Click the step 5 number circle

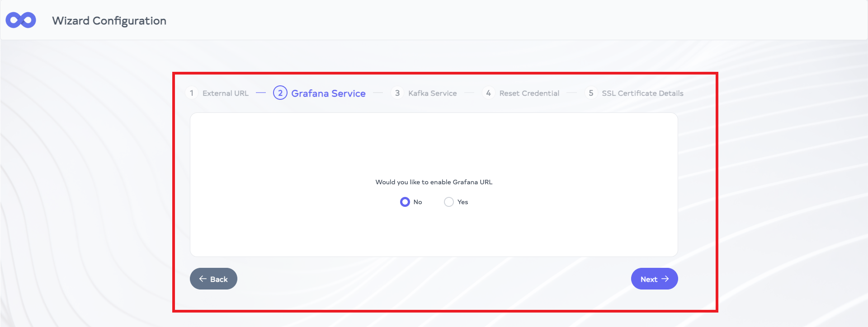(591, 93)
